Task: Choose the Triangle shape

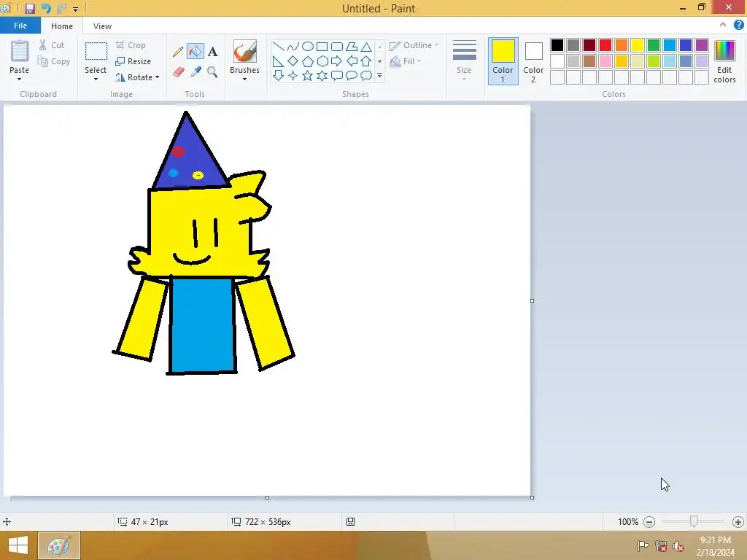Action: (366, 46)
